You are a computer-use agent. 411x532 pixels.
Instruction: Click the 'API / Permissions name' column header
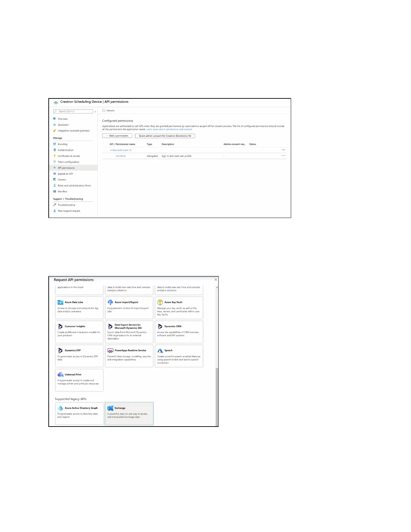coord(122,144)
